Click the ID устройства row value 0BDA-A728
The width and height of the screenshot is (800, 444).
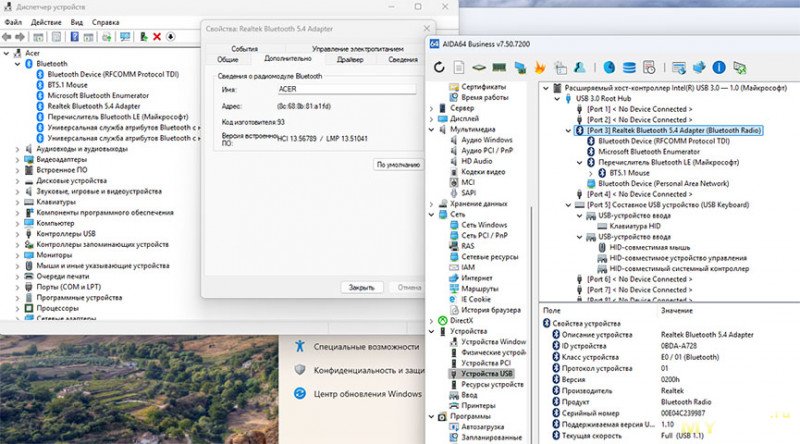(x=679, y=346)
